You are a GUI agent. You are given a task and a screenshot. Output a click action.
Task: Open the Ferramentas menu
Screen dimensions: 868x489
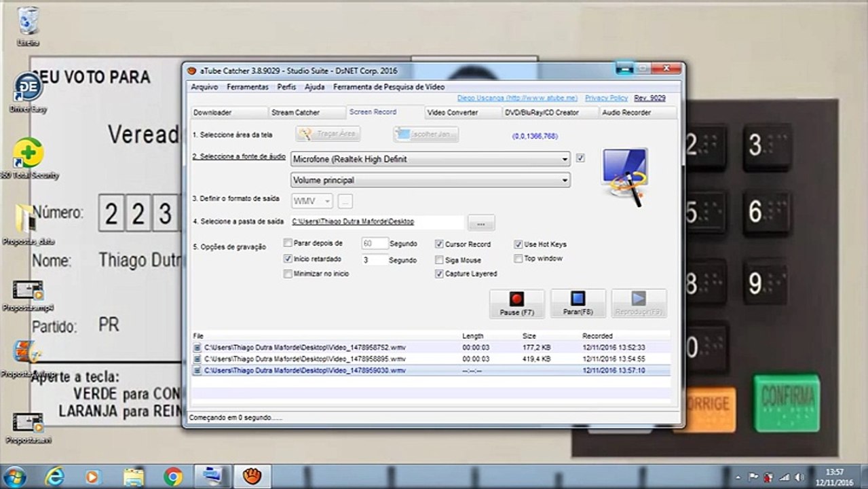[248, 87]
